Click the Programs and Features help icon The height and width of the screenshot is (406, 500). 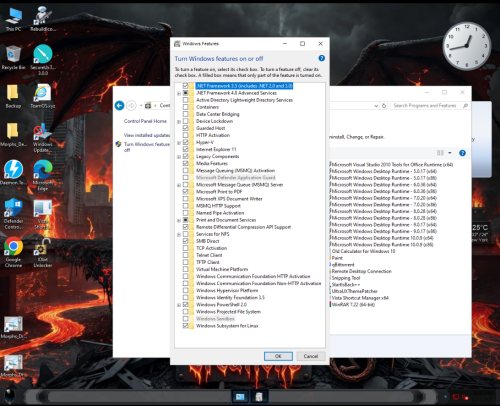tap(462, 153)
